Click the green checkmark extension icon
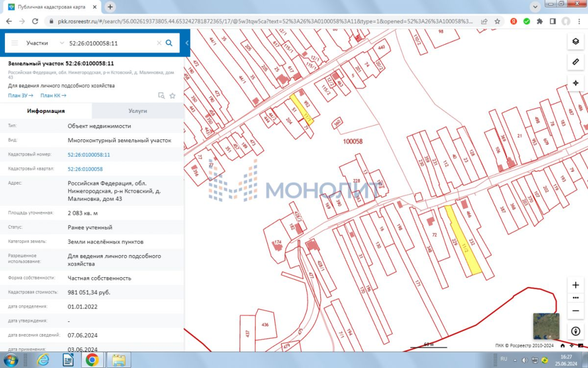588x368 pixels. (x=527, y=21)
